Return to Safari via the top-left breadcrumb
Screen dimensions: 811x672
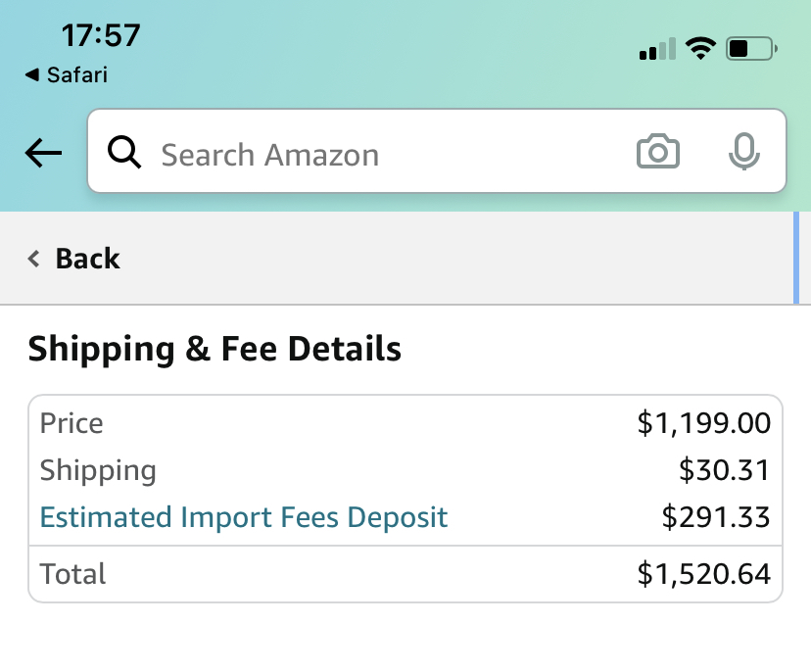(x=67, y=74)
